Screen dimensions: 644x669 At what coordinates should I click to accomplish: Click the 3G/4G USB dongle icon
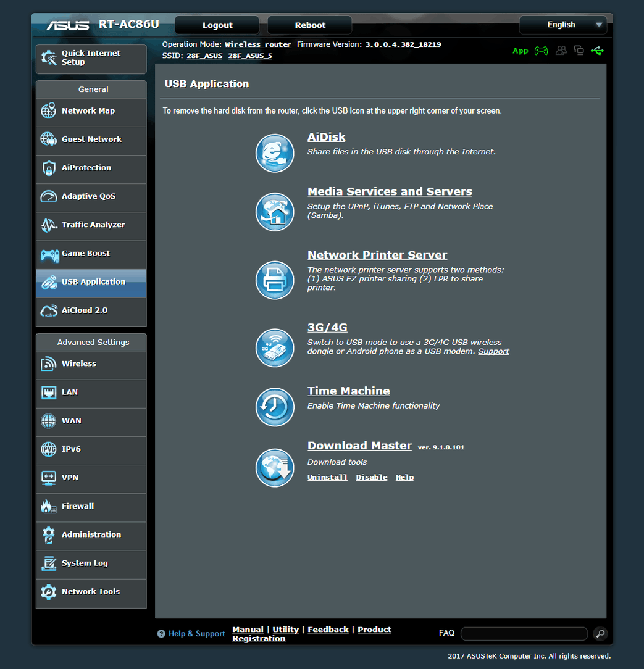pyautogui.click(x=274, y=347)
